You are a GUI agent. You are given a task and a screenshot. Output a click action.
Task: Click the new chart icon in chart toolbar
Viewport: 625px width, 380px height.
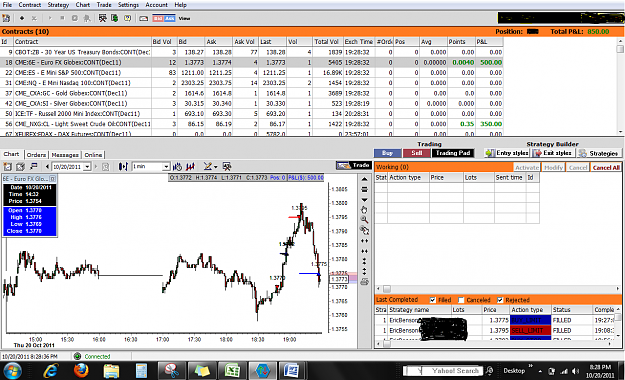pos(8,166)
